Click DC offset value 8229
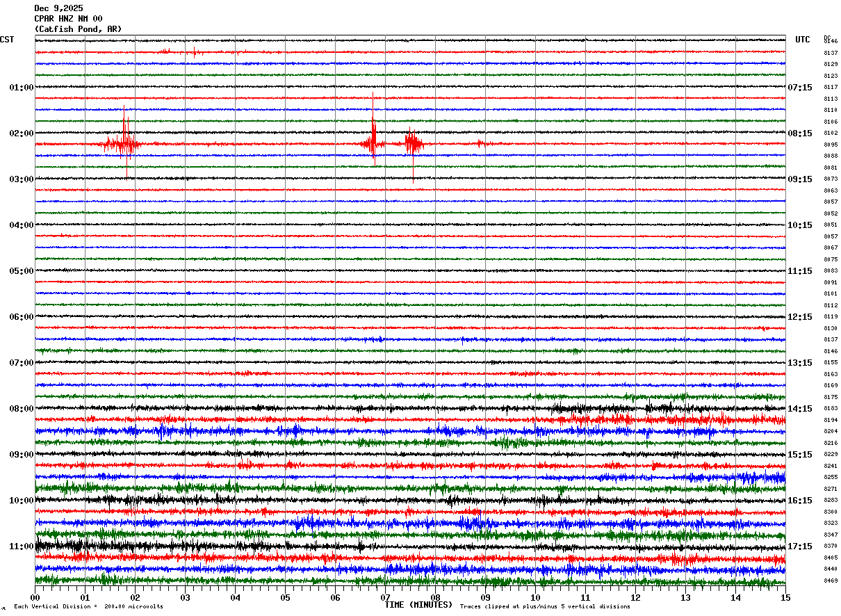The width and height of the screenshot is (841, 616). (x=831, y=455)
